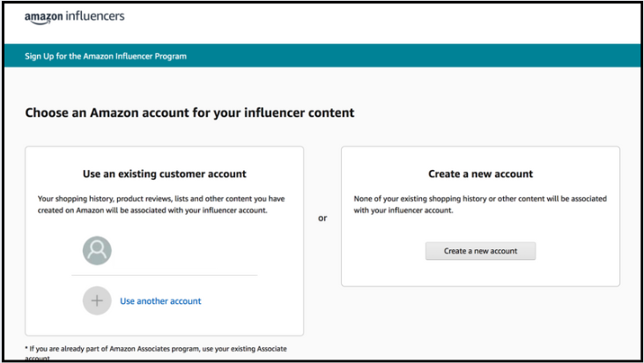The height and width of the screenshot is (363, 644).
Task: Select the existing account profile avatar
Action: 97,250
